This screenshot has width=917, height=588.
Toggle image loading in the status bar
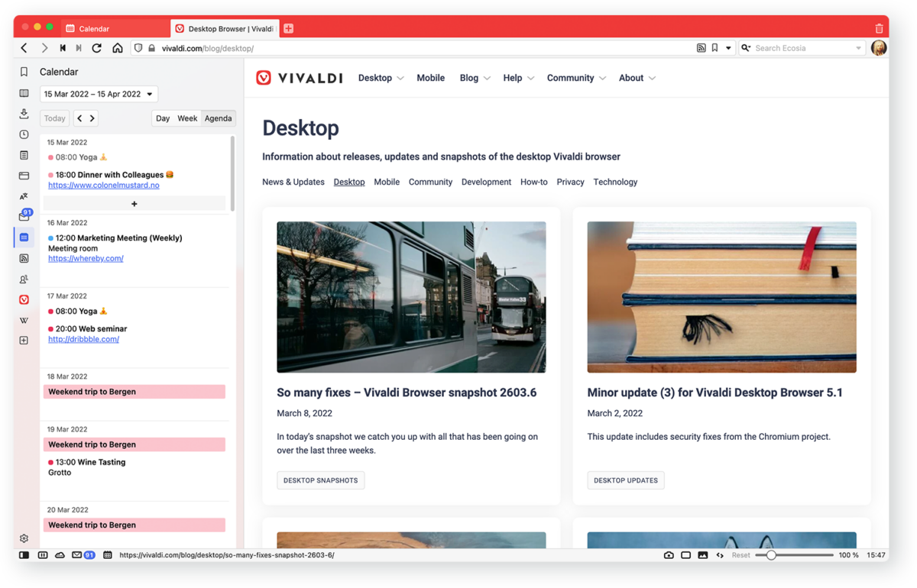[703, 555]
